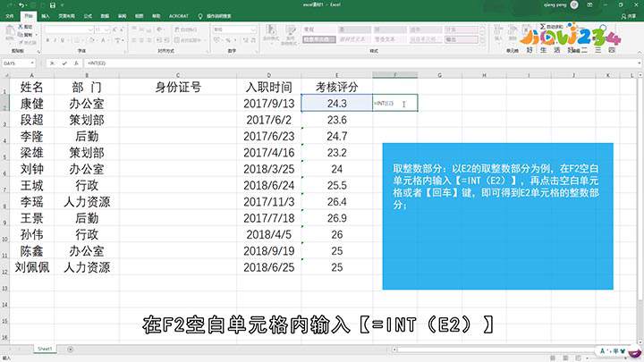Select the Sheet1 worksheet tab
The image size is (644, 362).
45,349
